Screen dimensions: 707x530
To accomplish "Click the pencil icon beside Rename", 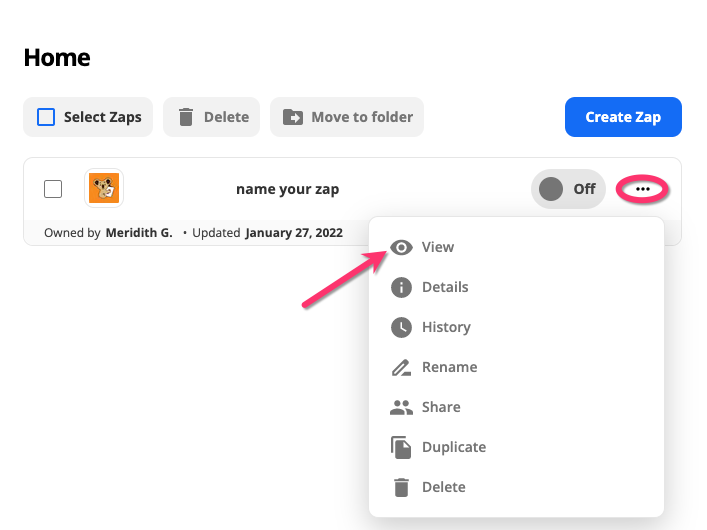I will tap(401, 367).
